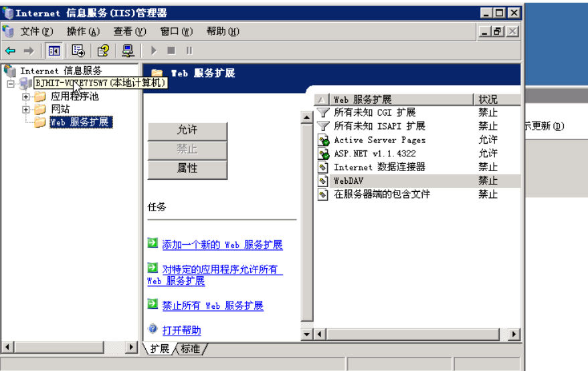Click the 添加一个新的 Web 服务扩展 link

tap(222, 245)
